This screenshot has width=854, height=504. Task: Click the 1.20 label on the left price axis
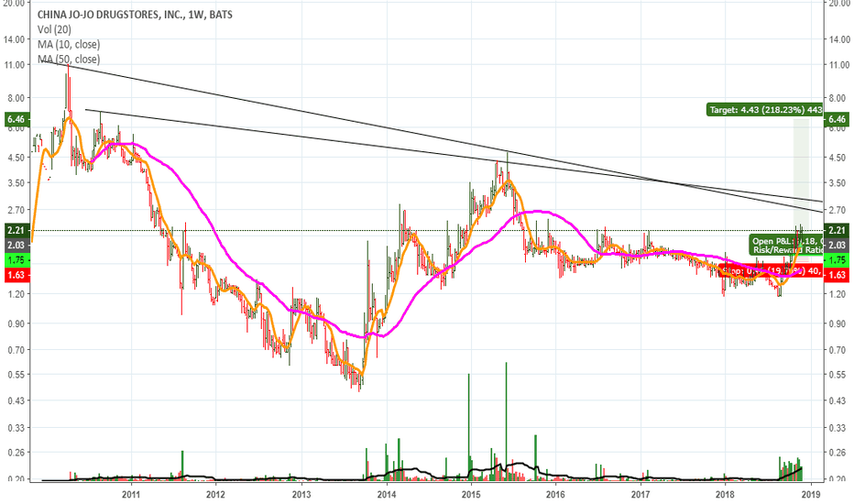16,294
